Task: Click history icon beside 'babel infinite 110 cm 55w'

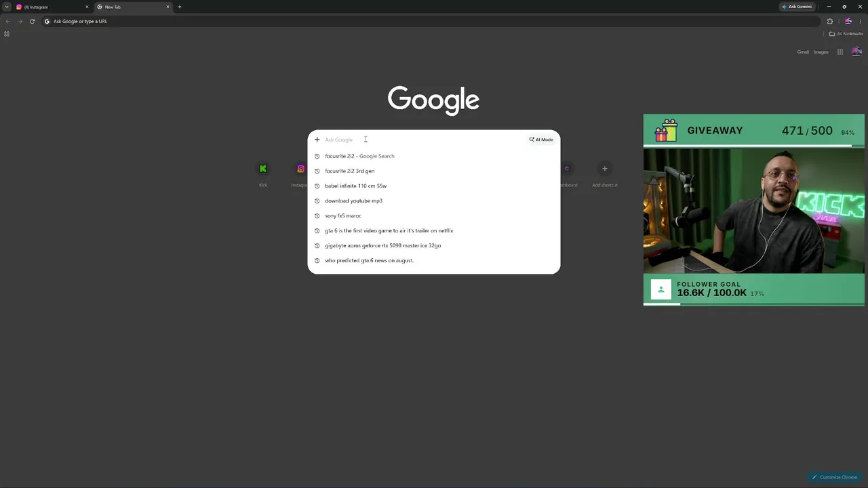Action: (317, 186)
